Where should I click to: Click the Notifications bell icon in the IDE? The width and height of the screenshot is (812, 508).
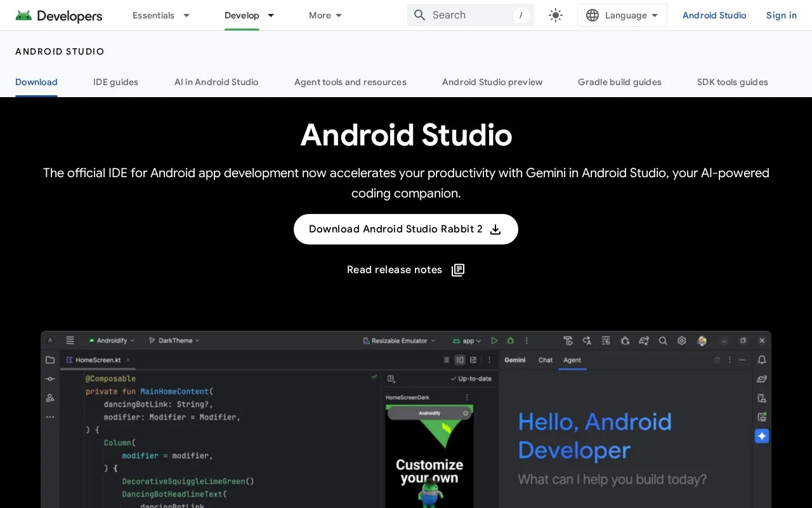pyautogui.click(x=762, y=360)
